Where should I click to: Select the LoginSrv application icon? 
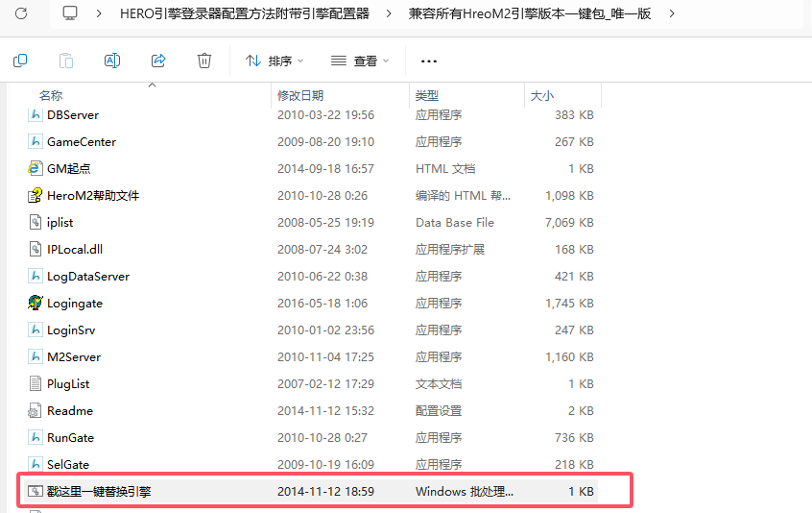[35, 330]
